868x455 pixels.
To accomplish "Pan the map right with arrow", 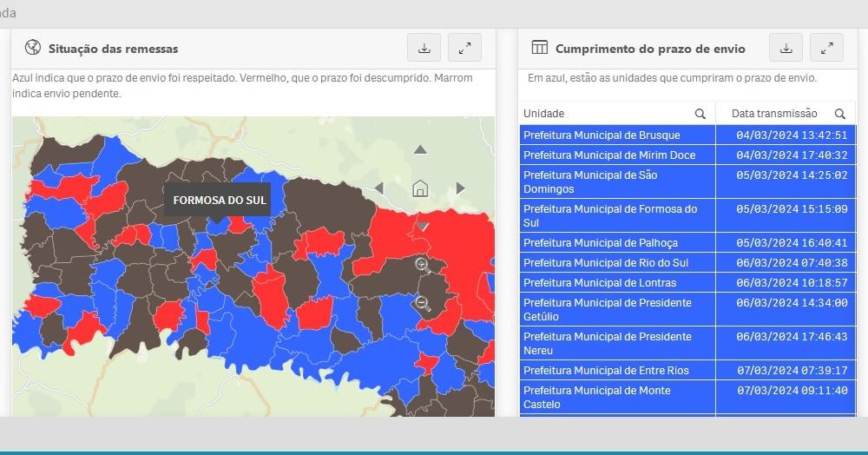I will 461,188.
